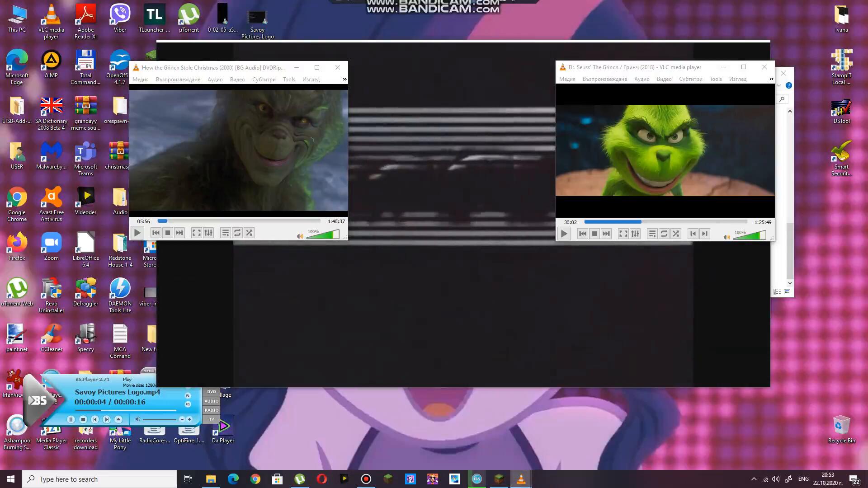This screenshot has width=868, height=488.
Task: Expand the overflow menu of 2000 Grinch VLC
Action: click(344, 80)
